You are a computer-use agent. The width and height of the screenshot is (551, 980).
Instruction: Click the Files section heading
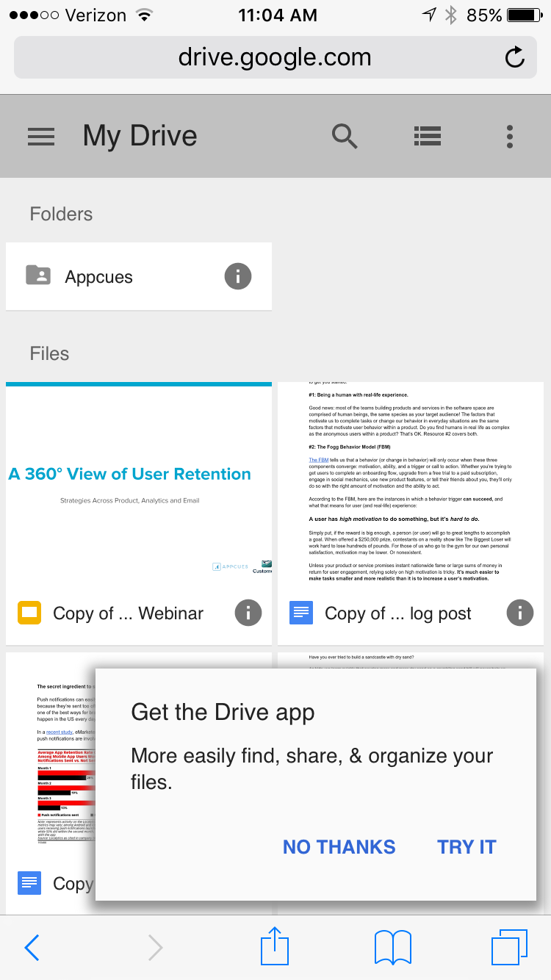click(49, 353)
